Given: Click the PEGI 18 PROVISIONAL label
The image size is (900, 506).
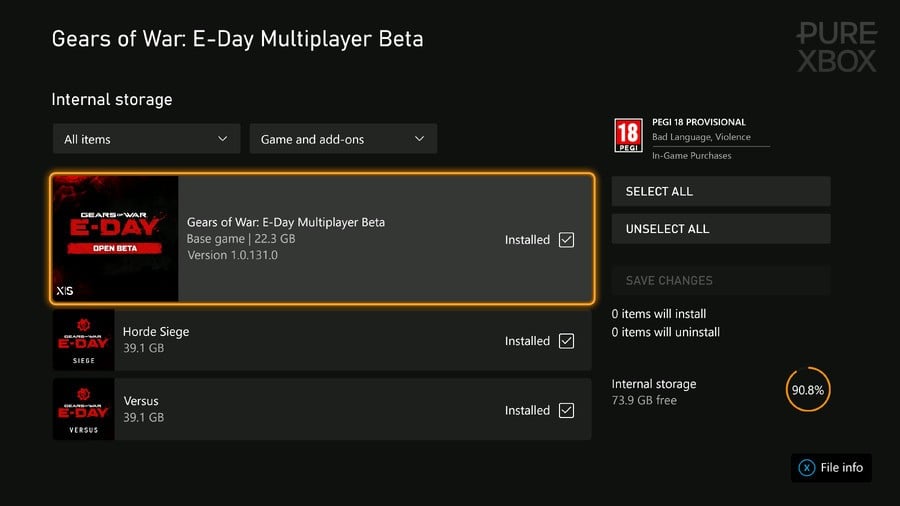Looking at the screenshot, I should (x=699, y=122).
